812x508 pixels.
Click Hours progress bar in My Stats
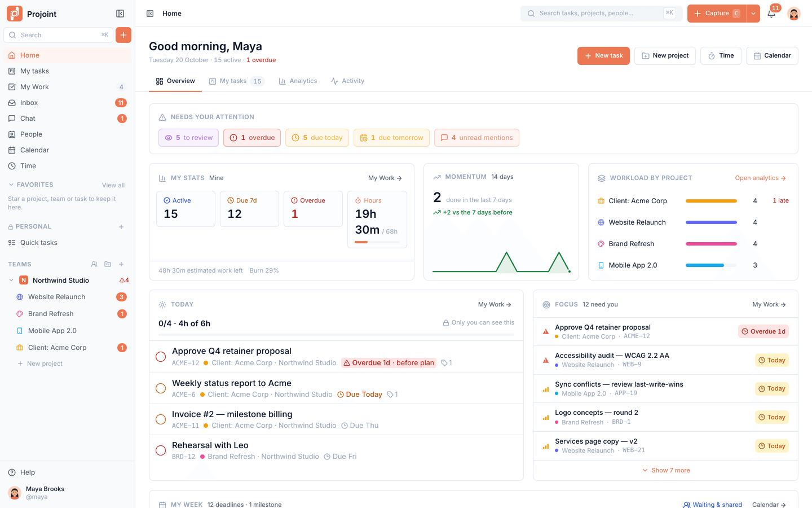[377, 242]
